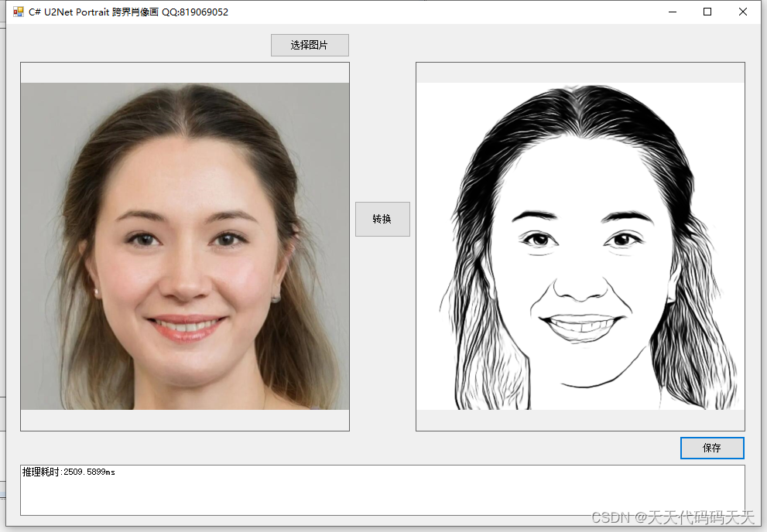Maximize the U2Net Portrait window
Image resolution: width=767 pixels, height=532 pixels.
[x=707, y=12]
